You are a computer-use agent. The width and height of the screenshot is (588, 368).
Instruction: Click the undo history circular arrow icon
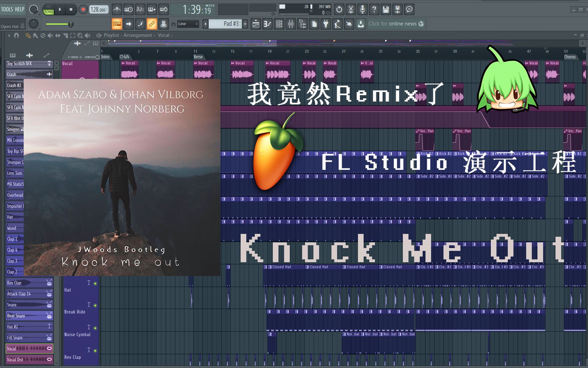coord(339,10)
